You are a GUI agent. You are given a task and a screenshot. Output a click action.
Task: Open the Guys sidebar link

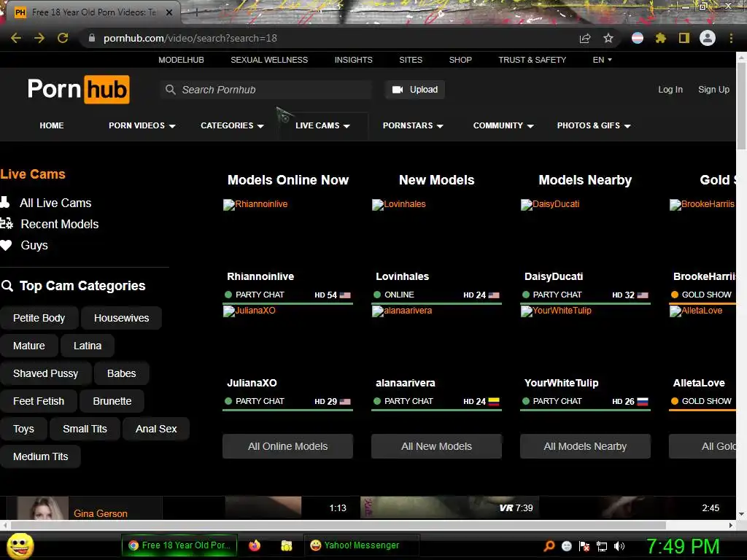click(x=34, y=245)
